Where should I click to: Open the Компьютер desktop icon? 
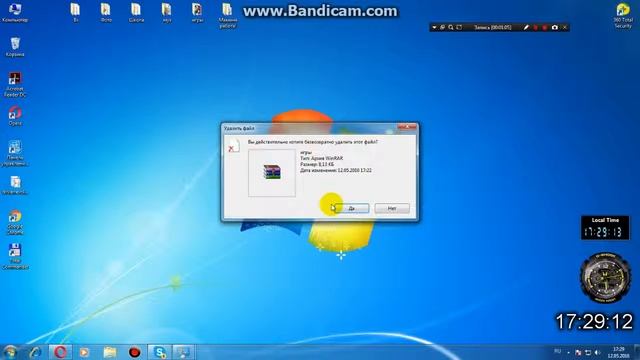tap(15, 12)
